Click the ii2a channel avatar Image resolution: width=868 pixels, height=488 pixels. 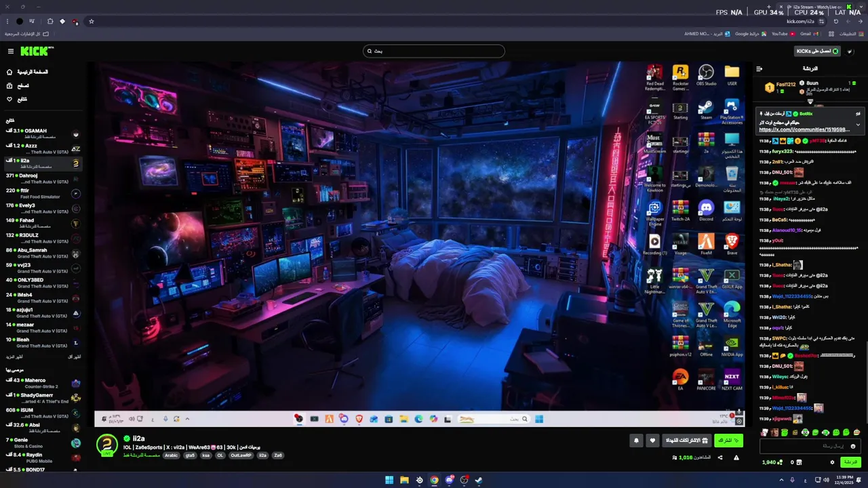pos(107,445)
